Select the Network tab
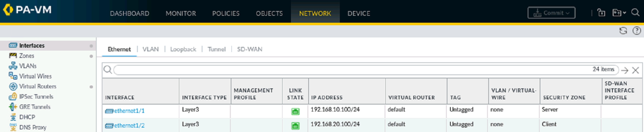644x132 pixels. [x=315, y=13]
